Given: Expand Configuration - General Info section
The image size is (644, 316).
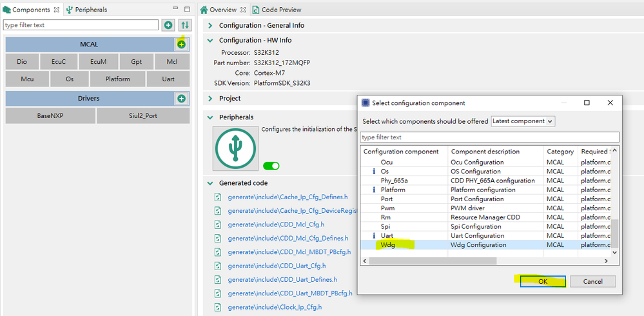Looking at the screenshot, I should pos(210,26).
